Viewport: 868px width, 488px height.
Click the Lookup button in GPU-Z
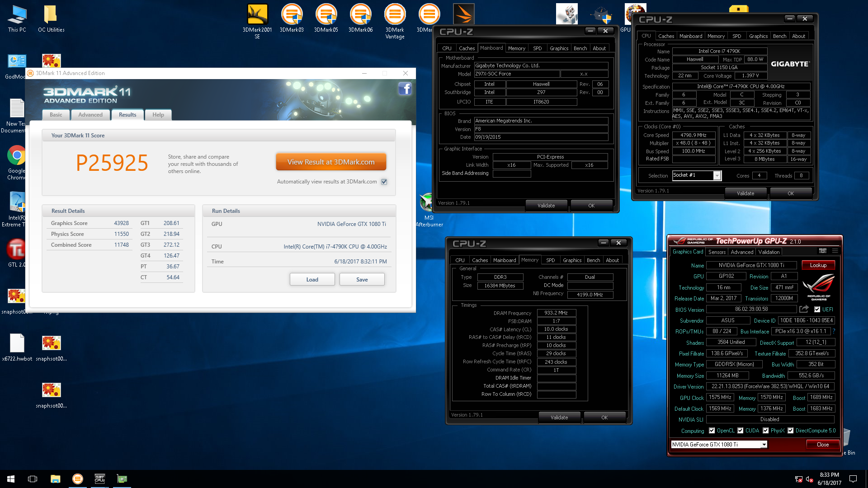(818, 265)
